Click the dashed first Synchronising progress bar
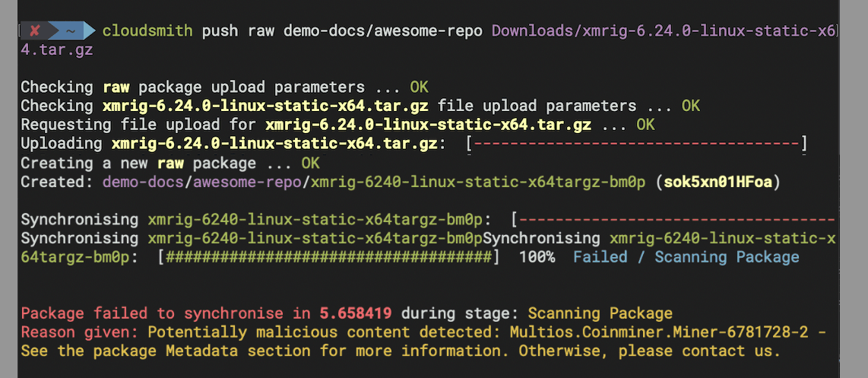This screenshot has width=868, height=378. (673, 220)
